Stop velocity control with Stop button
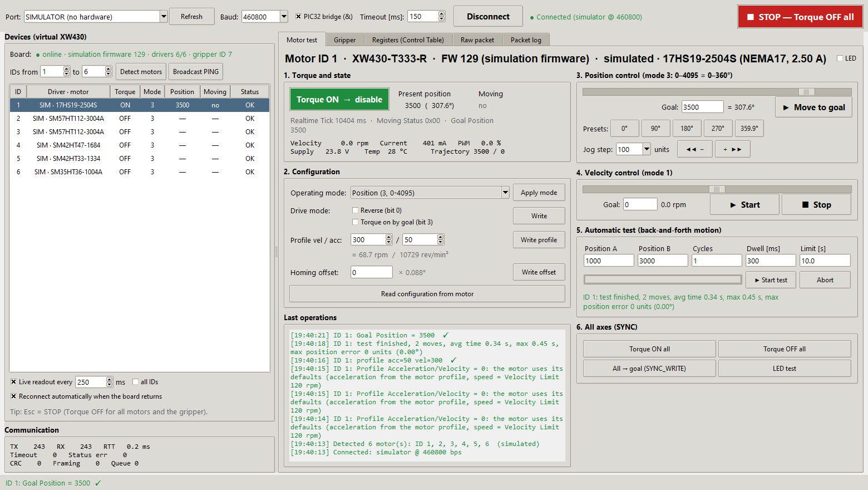This screenshot has height=490, width=868. (x=816, y=205)
